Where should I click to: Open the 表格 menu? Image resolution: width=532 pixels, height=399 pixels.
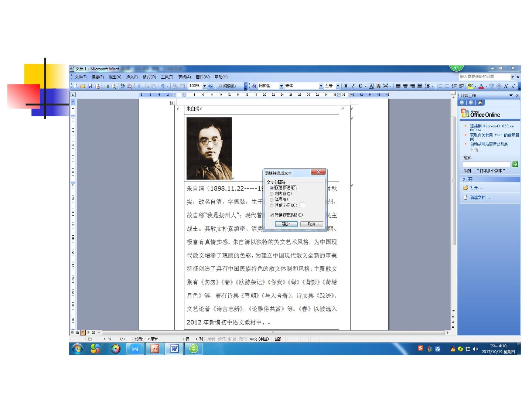pyautogui.click(x=184, y=77)
